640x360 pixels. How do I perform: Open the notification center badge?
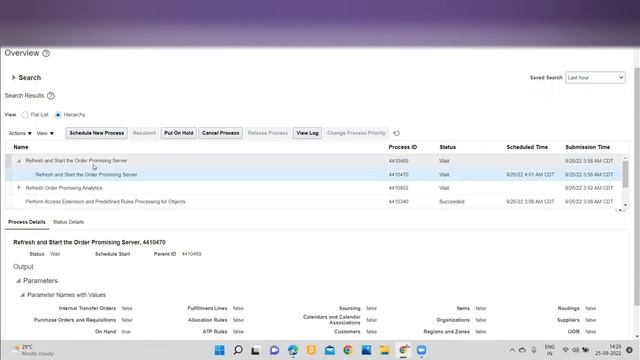[x=629, y=350]
